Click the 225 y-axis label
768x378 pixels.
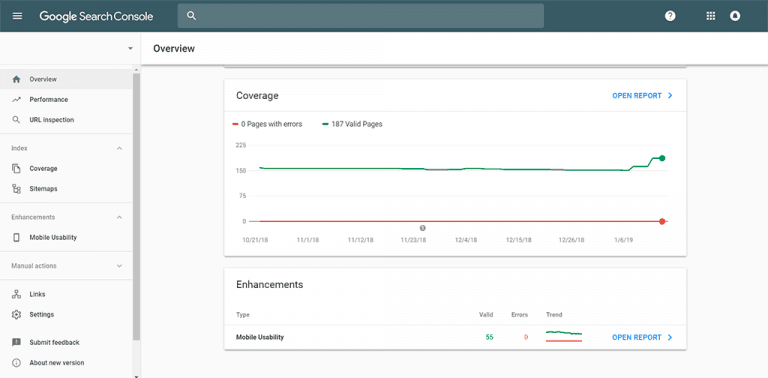click(x=240, y=145)
